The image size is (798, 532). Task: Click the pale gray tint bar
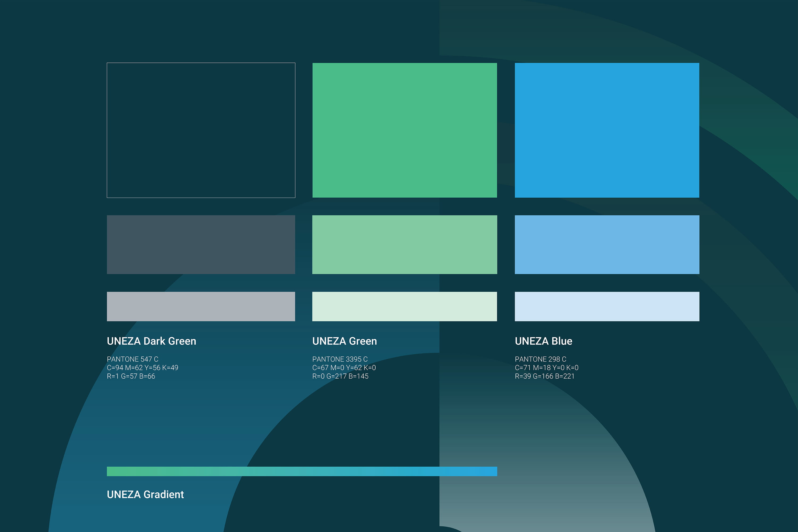[x=201, y=306]
